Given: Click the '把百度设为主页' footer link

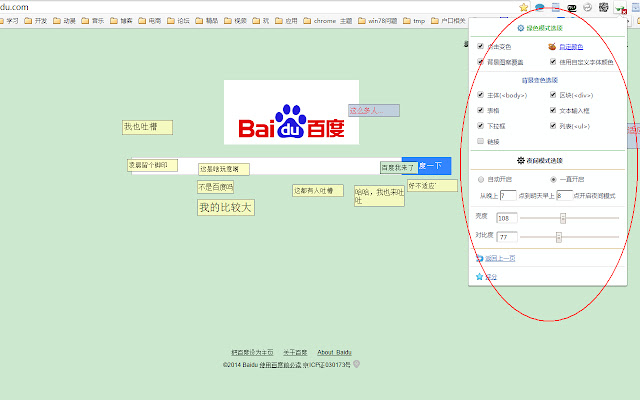Looking at the screenshot, I should 252,352.
